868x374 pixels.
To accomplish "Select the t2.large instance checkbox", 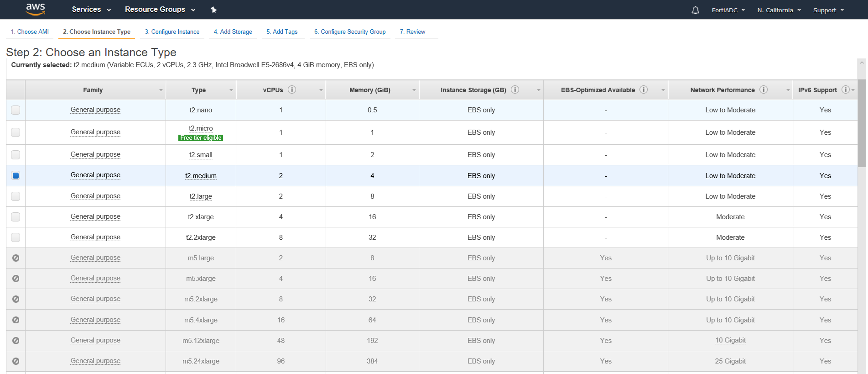I will coord(16,196).
